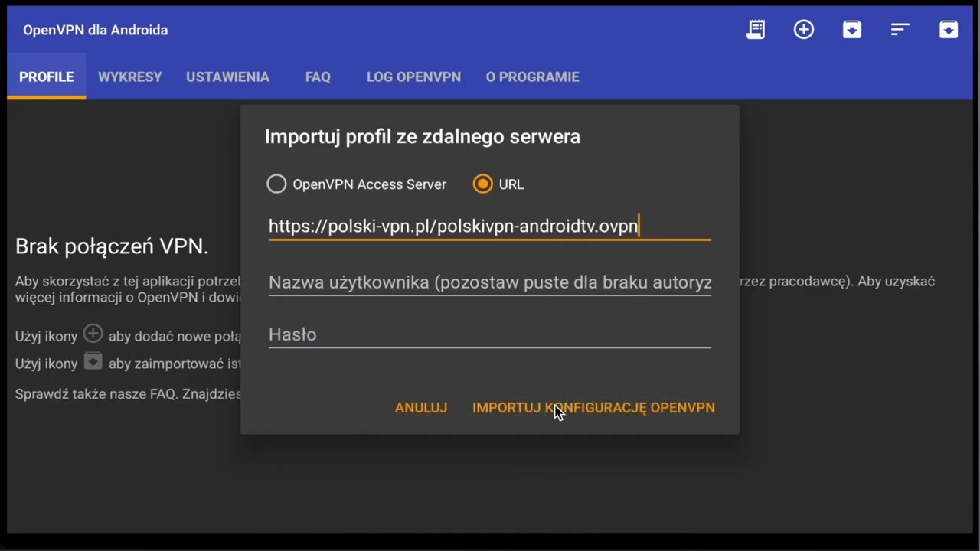
Task: Add a new VPN profile with plus icon
Action: pos(804,30)
